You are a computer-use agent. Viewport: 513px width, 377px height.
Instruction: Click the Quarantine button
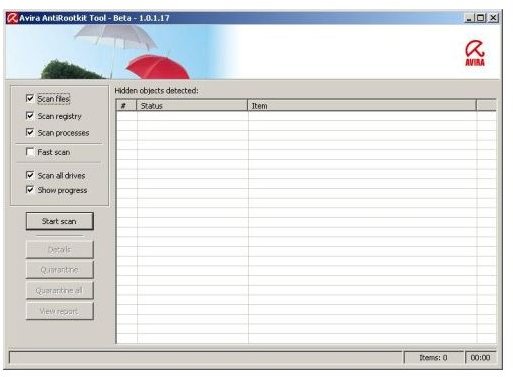tap(60, 270)
